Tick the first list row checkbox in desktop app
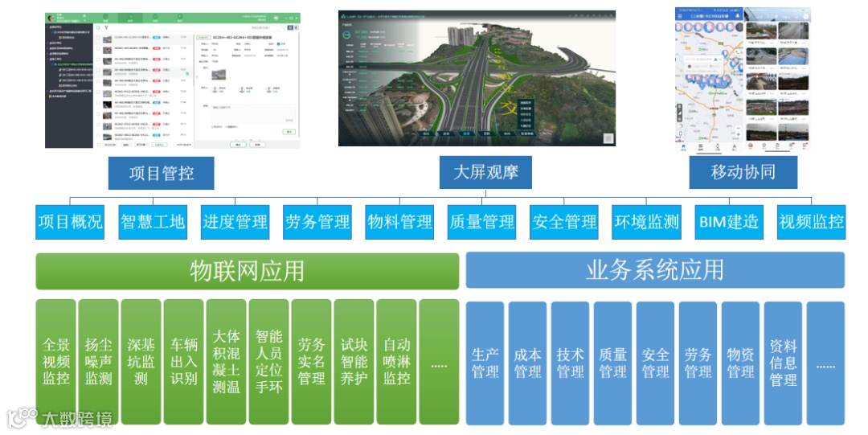Screen dimensions: 868x435 (x=99, y=39)
